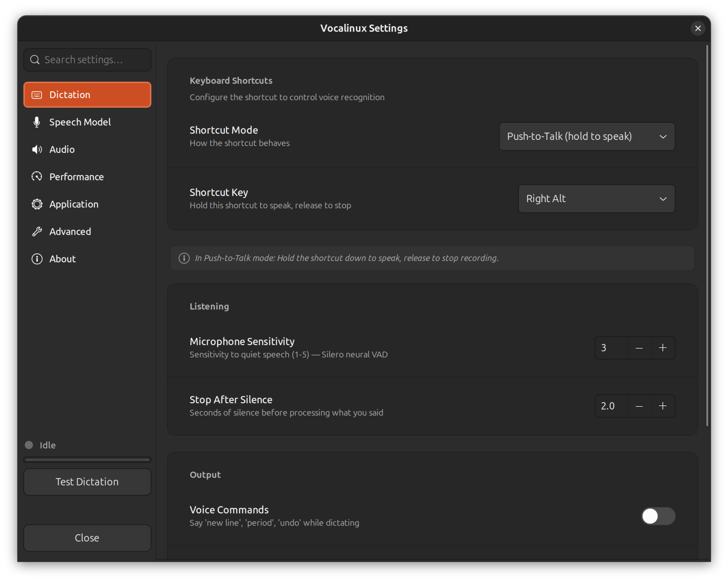Screen dimensions: 728x581
Task: Click the Close button in sidebar
Action: (x=87, y=538)
